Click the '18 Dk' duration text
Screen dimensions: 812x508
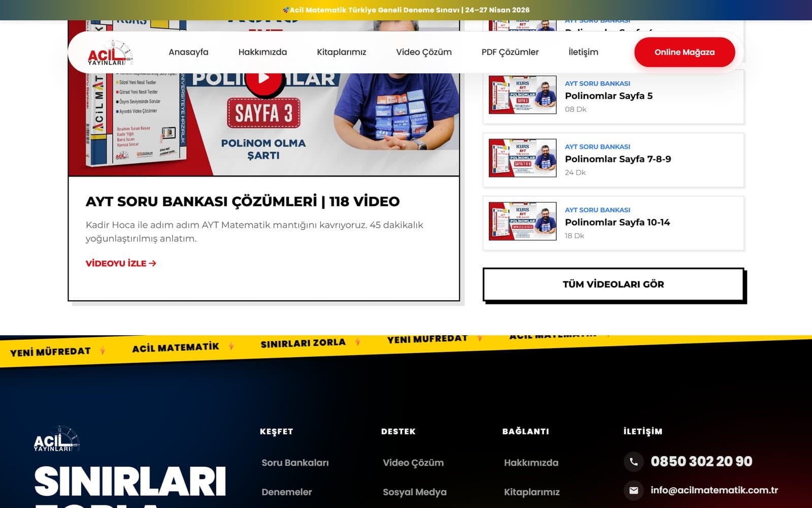[574, 236]
